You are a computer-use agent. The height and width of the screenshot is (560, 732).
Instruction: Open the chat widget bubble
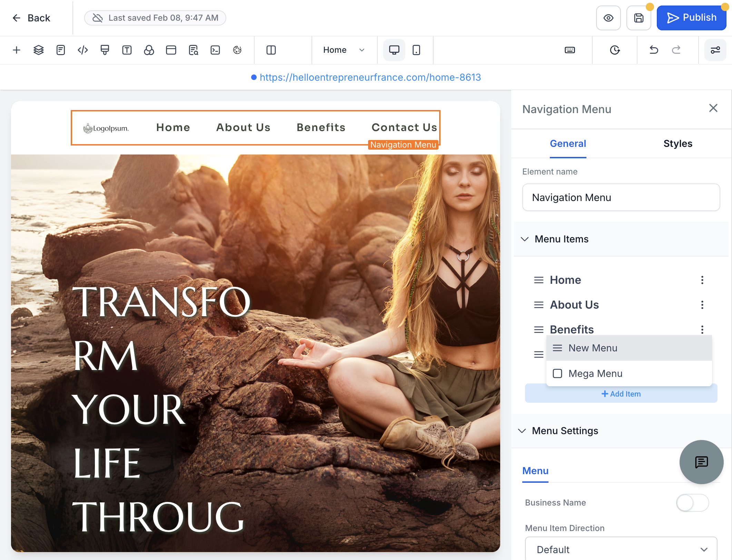(x=701, y=462)
